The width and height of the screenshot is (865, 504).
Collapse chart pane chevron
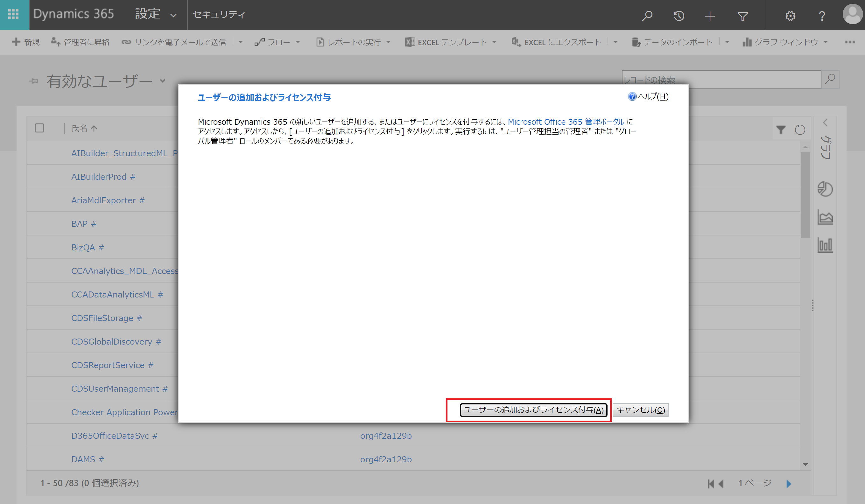pyautogui.click(x=825, y=122)
